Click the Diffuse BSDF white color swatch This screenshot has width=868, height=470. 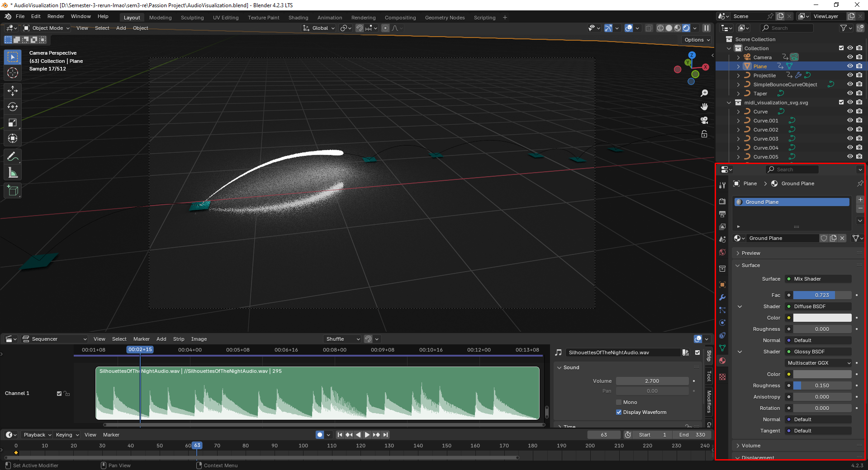point(822,318)
